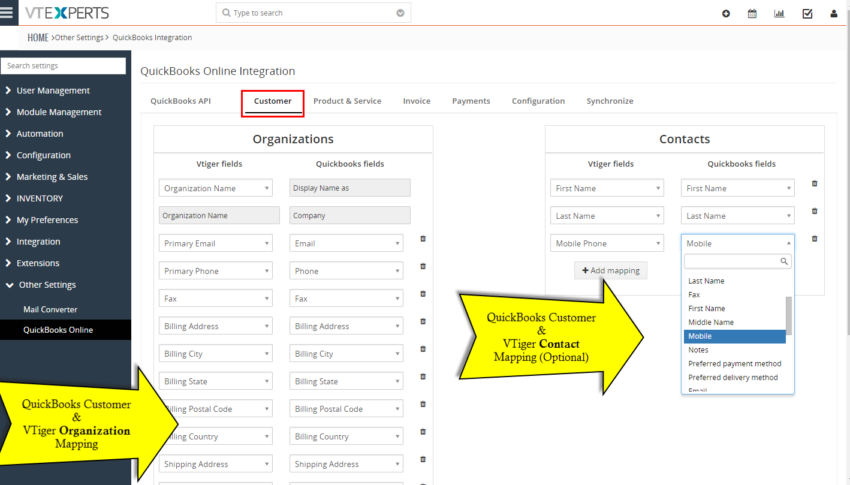The image size is (850, 485).
Task: Choose Preferred payment method option
Action: [x=735, y=364]
